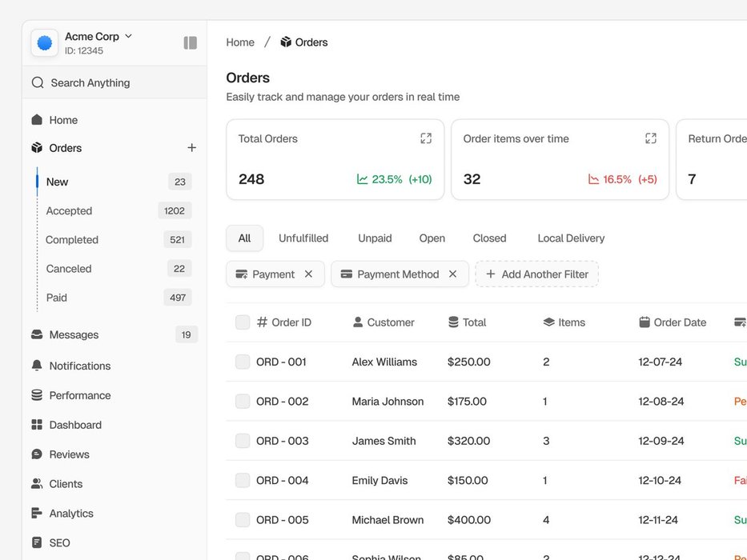Screen dimensions: 747x560
Task: Collapse the Orders section in the sidebar
Action: coord(65,148)
